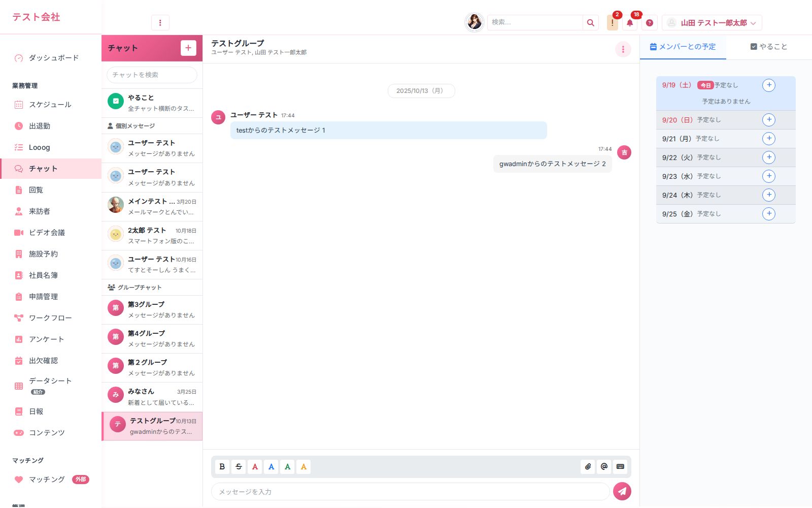Click message testからのテストメッセージ 1

(388, 130)
